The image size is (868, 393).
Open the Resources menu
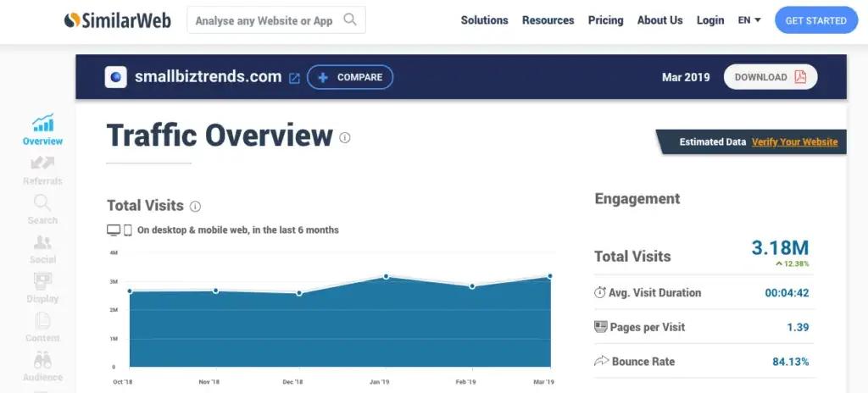(x=548, y=20)
